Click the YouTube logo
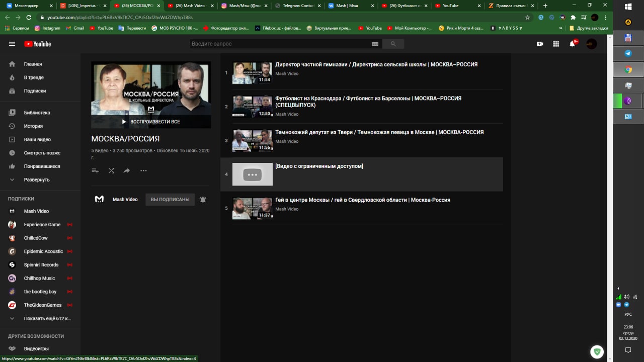 click(38, 44)
